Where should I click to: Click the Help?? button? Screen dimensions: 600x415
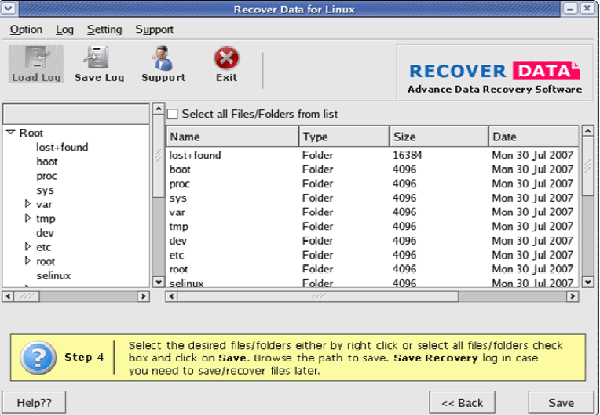pyautogui.click(x=34, y=402)
